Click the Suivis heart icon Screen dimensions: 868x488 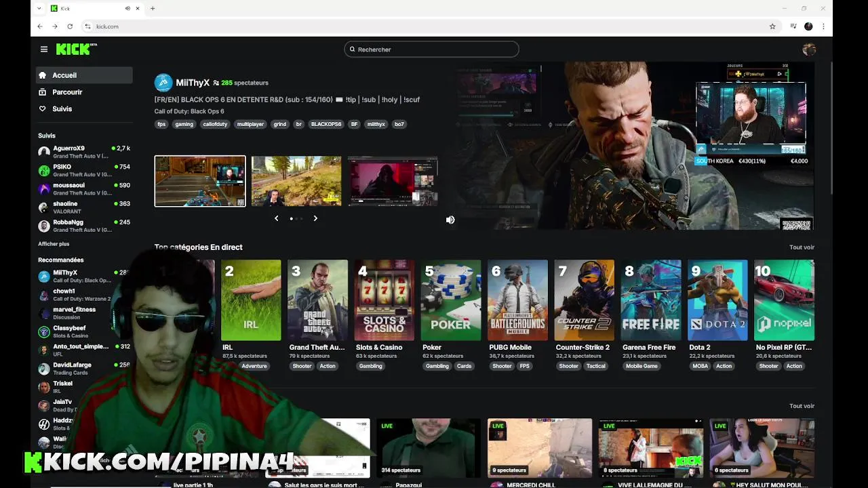pyautogui.click(x=43, y=108)
